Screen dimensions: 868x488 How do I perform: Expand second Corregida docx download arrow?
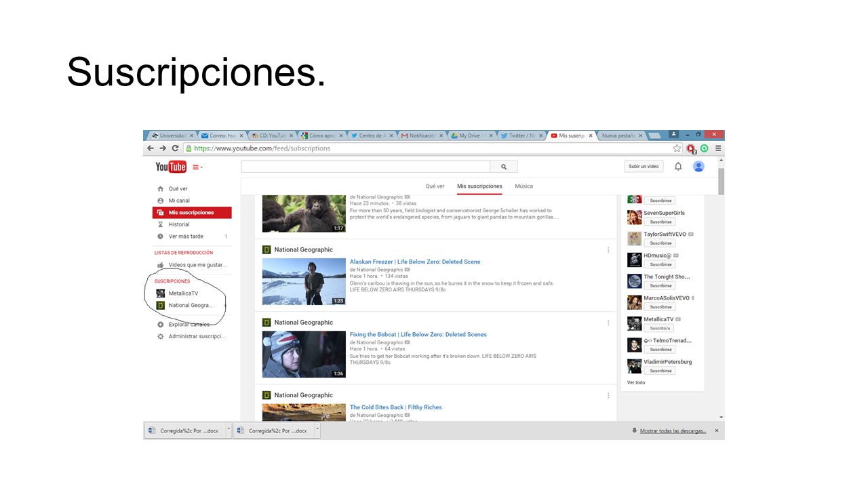pyautogui.click(x=317, y=430)
